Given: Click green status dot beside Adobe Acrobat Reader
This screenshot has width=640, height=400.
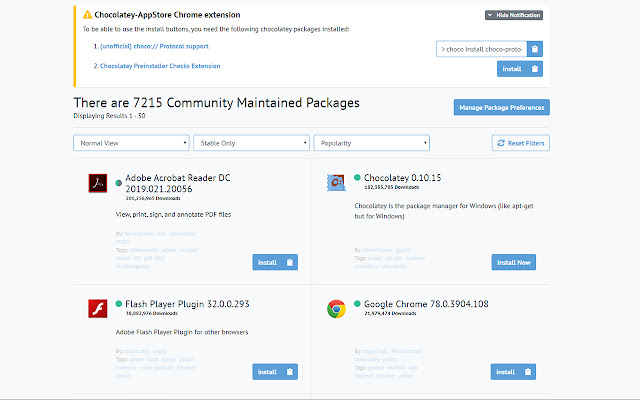Looking at the screenshot, I should click(119, 183).
